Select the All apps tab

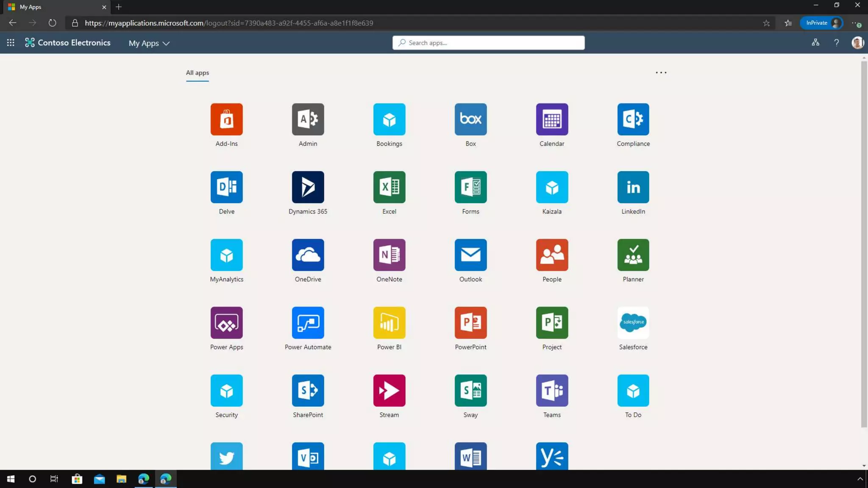(197, 73)
